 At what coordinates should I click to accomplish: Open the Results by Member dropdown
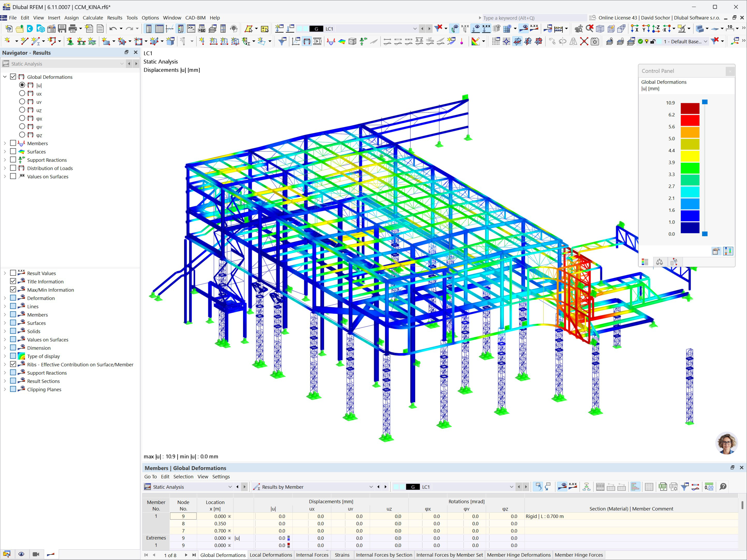coord(371,487)
